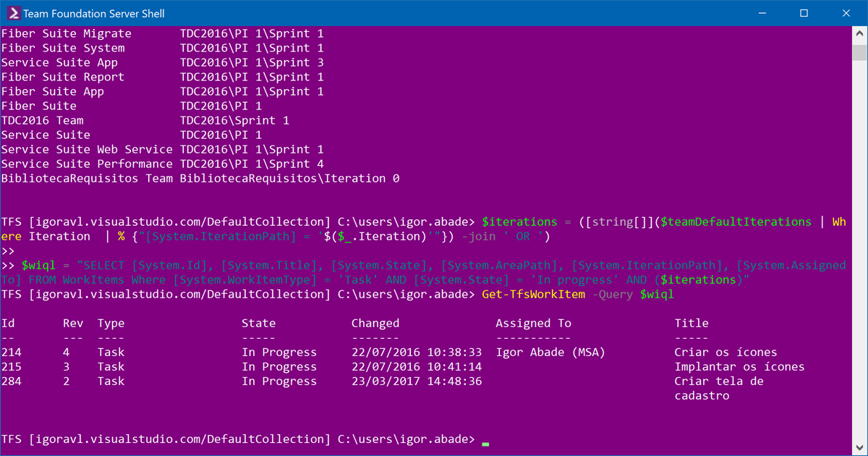This screenshot has height=456, width=868.
Task: Click the Get-TfsWorkItem command text
Action: (x=533, y=295)
